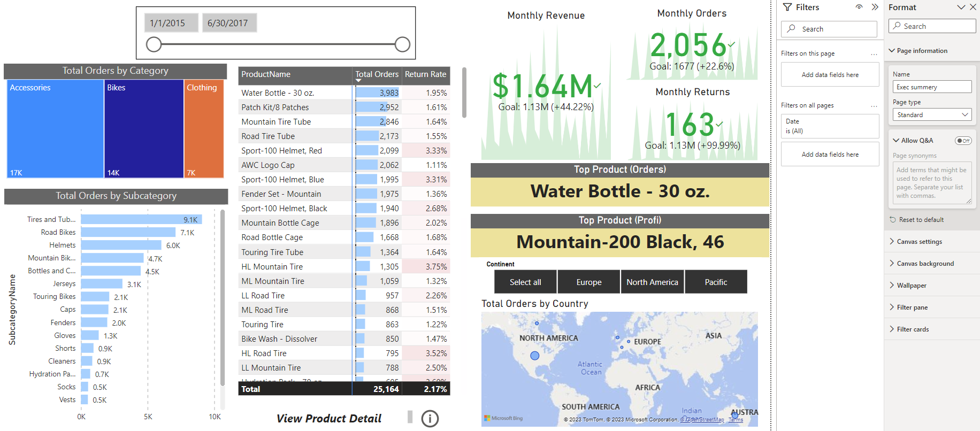
Task: Click the left date slider handle
Action: point(154,44)
